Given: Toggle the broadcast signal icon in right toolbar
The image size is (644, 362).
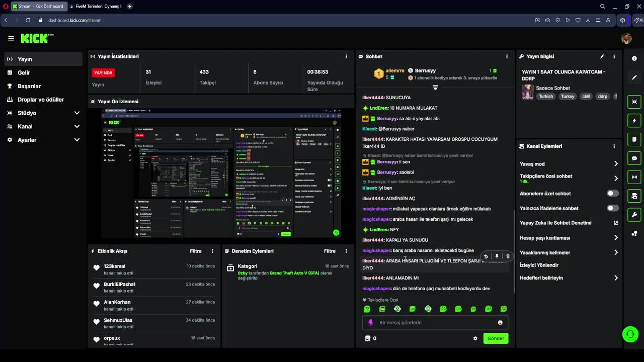Looking at the screenshot, I should tap(634, 177).
